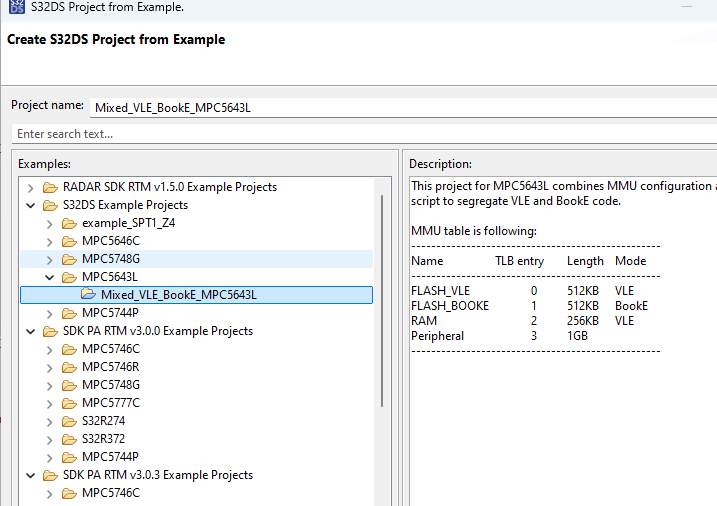Expand the S32R274 node
This screenshot has width=717, height=506.
pyautogui.click(x=49, y=422)
